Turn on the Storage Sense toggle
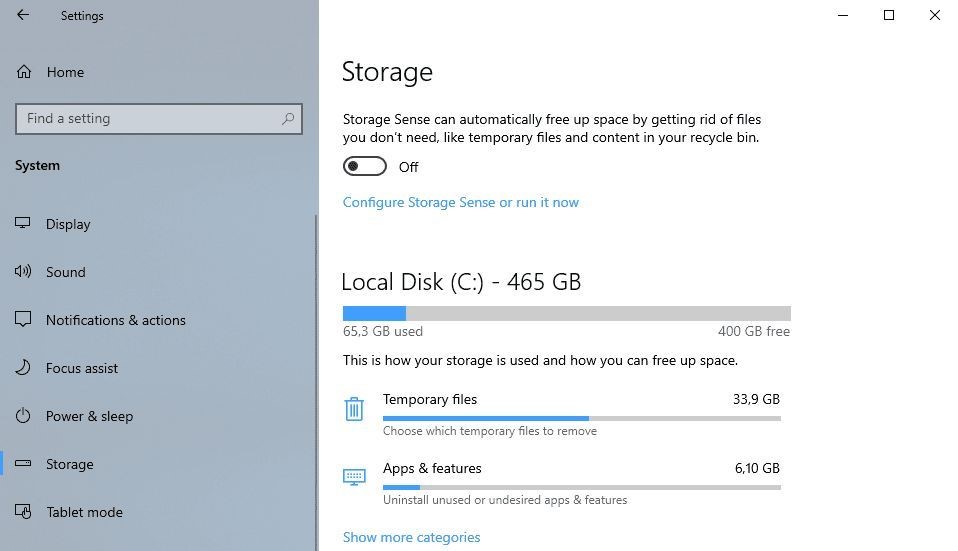 point(364,166)
